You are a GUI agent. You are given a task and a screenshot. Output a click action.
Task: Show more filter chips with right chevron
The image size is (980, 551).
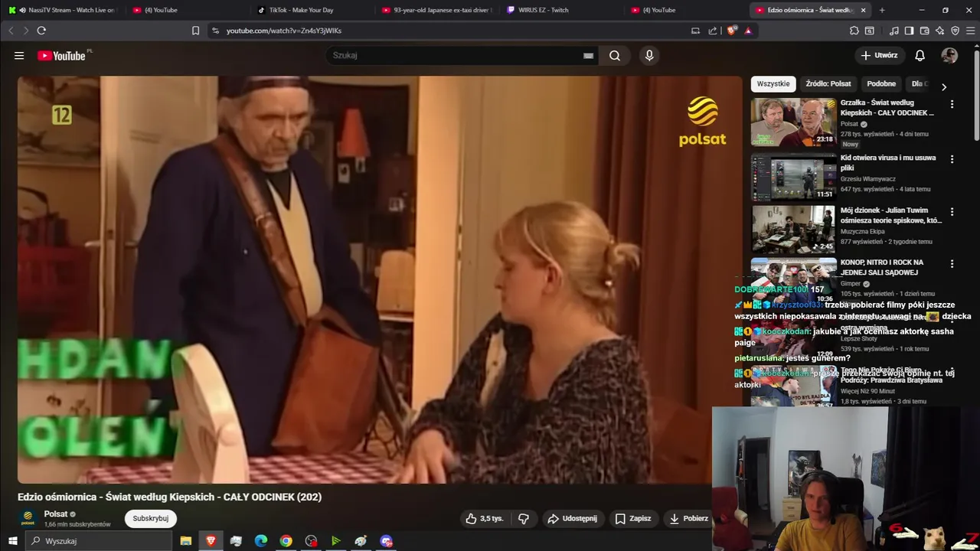click(x=943, y=86)
